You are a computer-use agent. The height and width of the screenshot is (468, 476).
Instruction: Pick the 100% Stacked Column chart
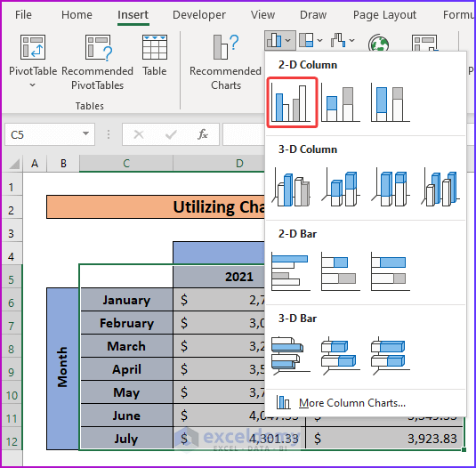(x=391, y=103)
